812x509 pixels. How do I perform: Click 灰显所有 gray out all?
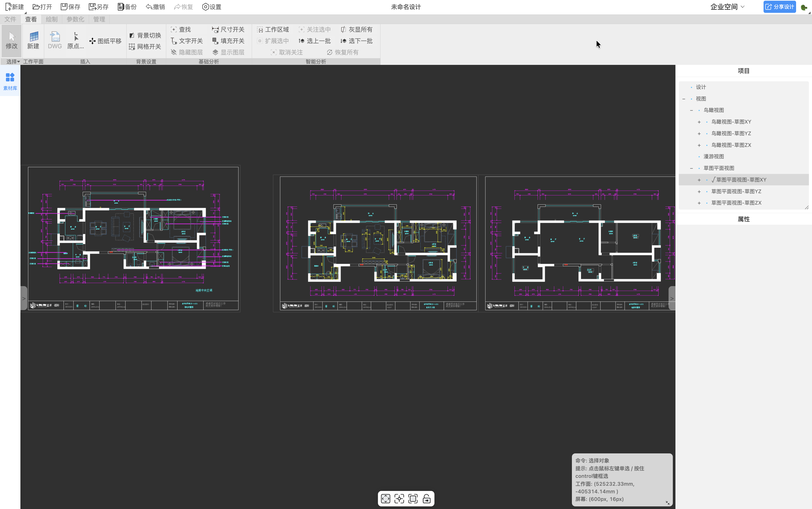point(356,30)
